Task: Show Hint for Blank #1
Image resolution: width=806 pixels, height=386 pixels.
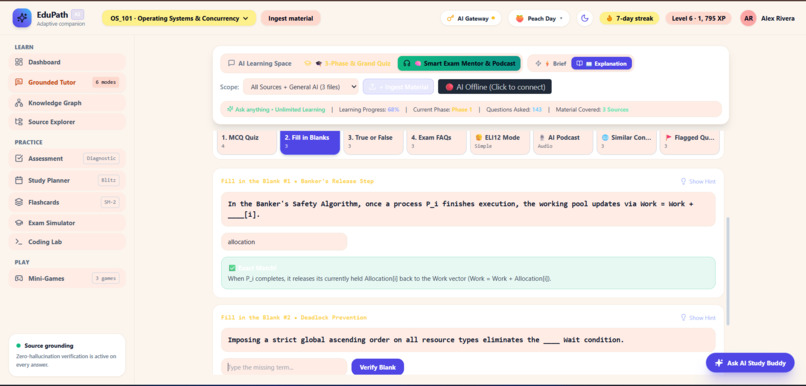Action: [x=698, y=181]
